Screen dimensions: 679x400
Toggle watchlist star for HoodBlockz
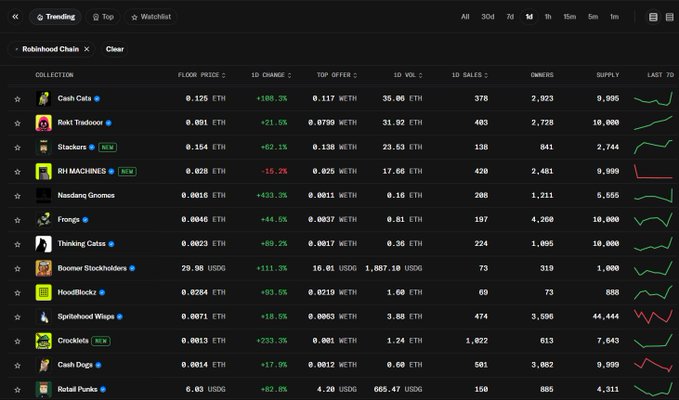[17, 293]
